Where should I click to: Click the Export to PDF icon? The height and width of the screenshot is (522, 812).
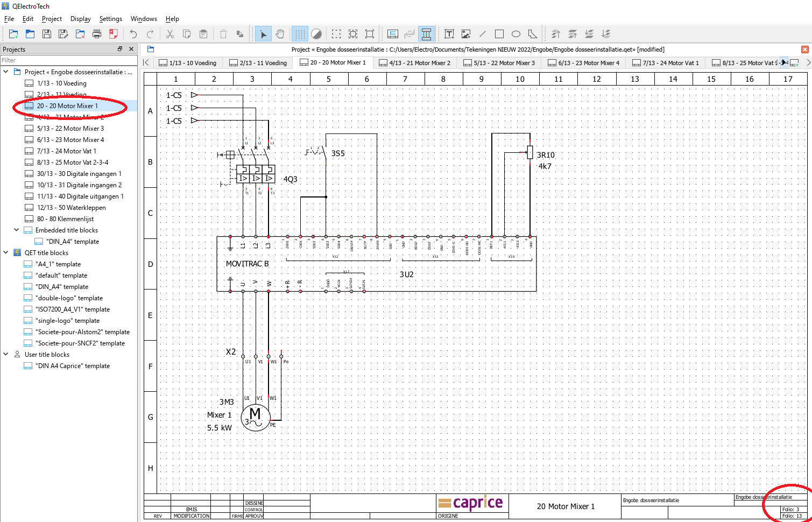[x=114, y=34]
